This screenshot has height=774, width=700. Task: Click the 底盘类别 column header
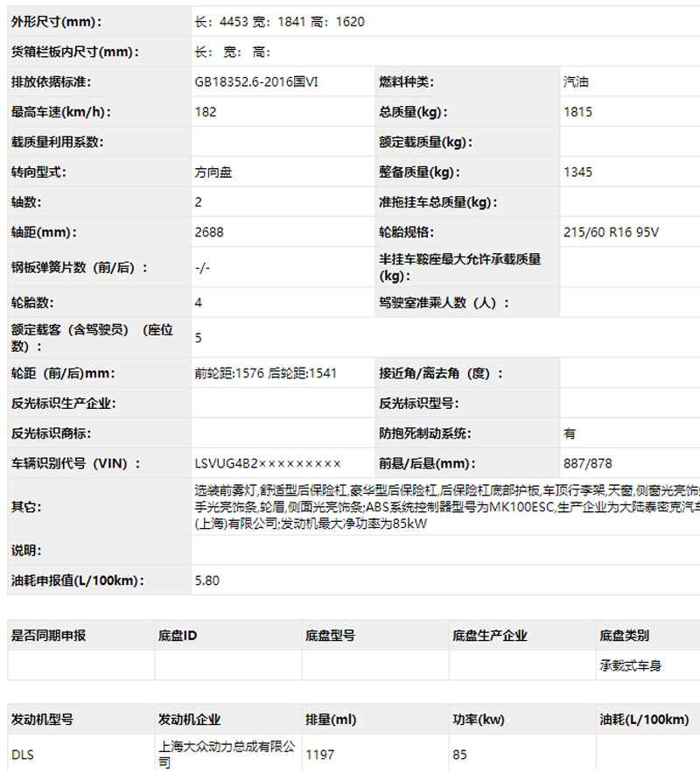[624, 636]
